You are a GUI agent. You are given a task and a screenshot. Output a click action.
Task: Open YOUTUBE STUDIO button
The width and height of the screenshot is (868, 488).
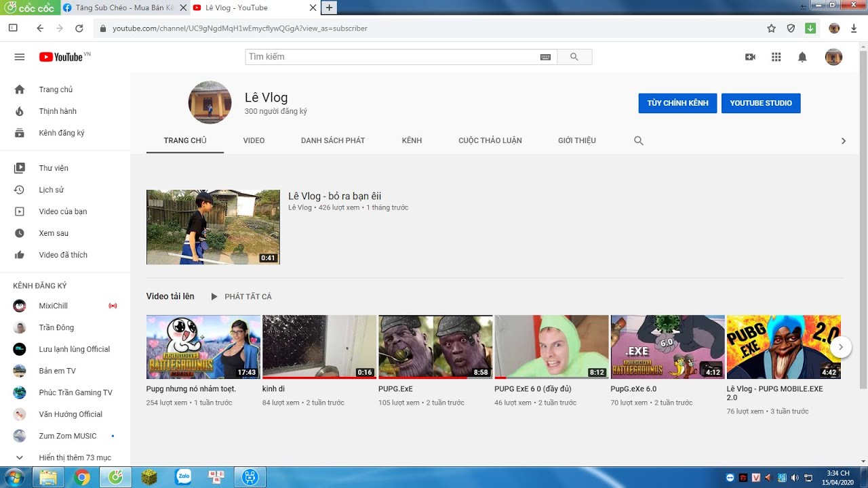click(761, 103)
